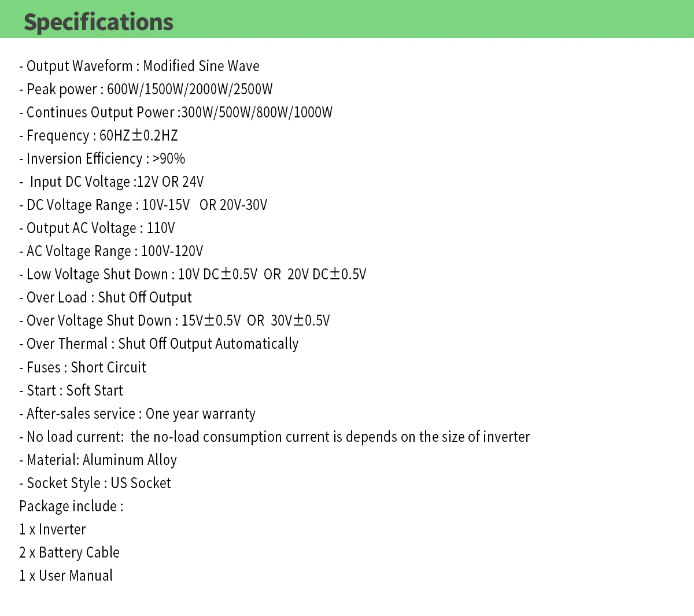
Task: Click the Output Waveform Modified Sine Wave line
Action: (139, 66)
